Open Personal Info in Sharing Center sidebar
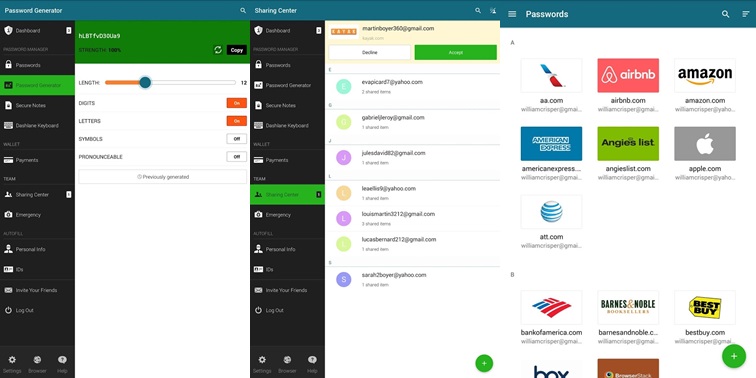The width and height of the screenshot is (756, 378). point(287,249)
